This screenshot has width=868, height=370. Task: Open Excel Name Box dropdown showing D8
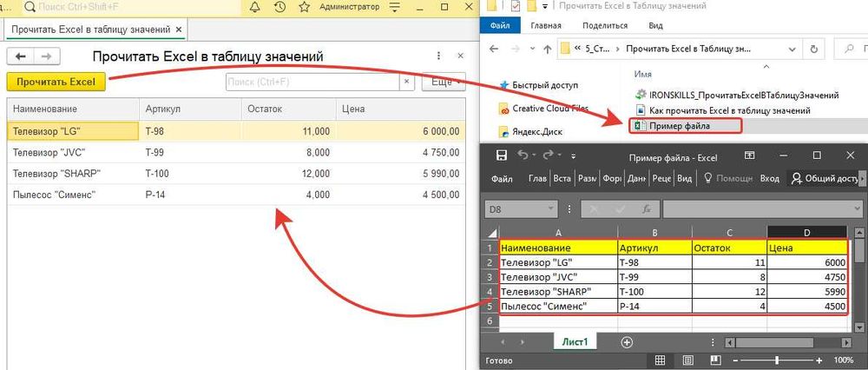click(550, 209)
